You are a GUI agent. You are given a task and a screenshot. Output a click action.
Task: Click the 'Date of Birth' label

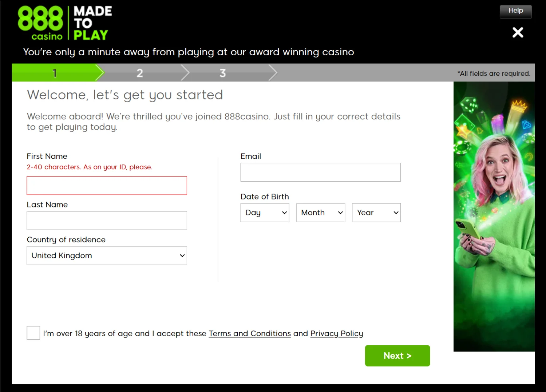point(265,197)
